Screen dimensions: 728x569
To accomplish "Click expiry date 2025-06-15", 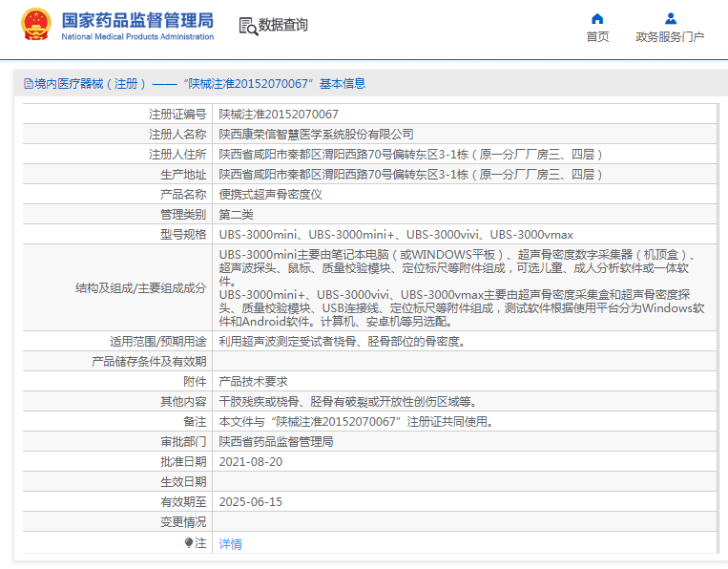I will pyautogui.click(x=251, y=501).
